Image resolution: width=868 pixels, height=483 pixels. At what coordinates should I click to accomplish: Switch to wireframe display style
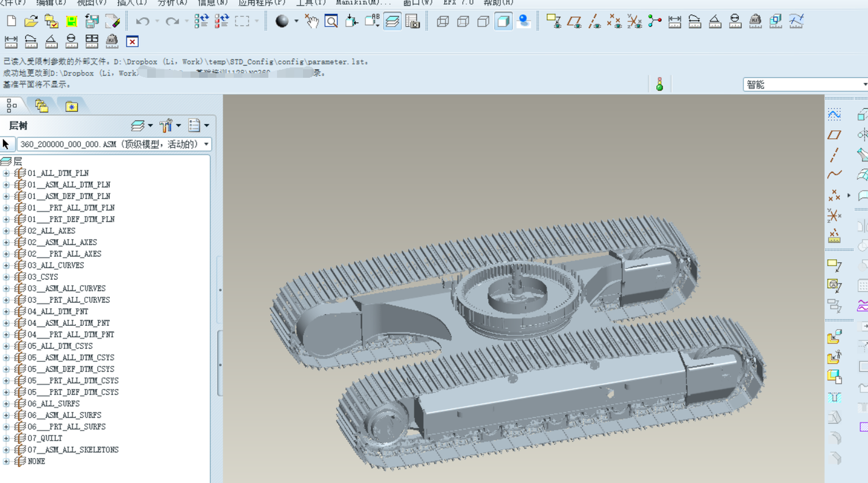(x=442, y=22)
